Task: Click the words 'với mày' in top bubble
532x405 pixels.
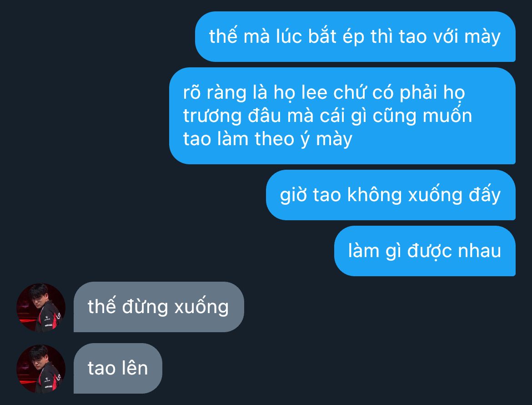Action: (x=466, y=37)
